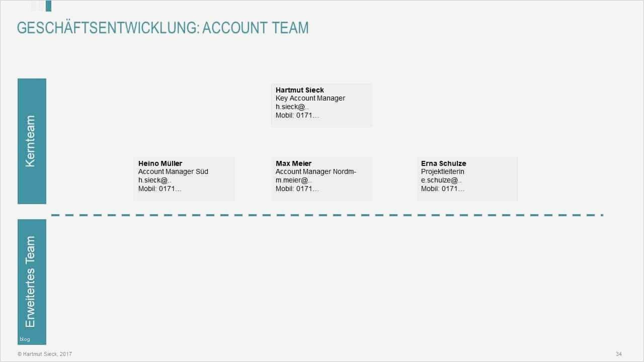Select the Account Manager Nordm- text line

click(316, 171)
